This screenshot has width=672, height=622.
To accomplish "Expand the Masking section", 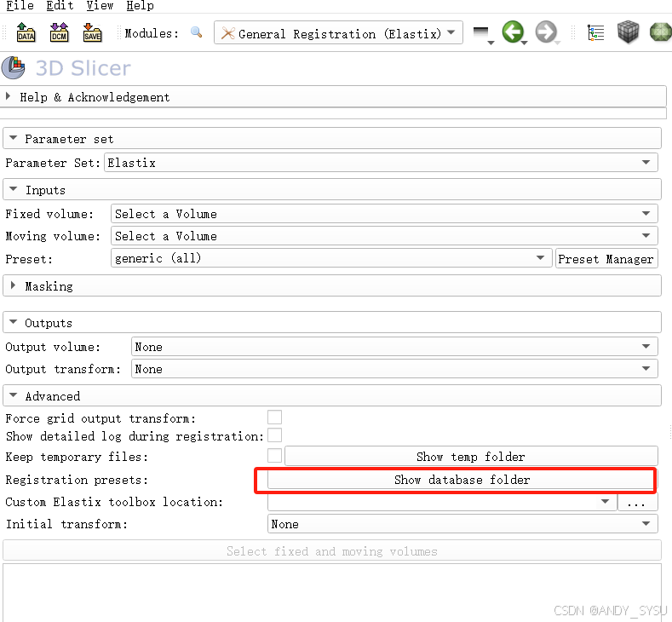I will 332,285.
